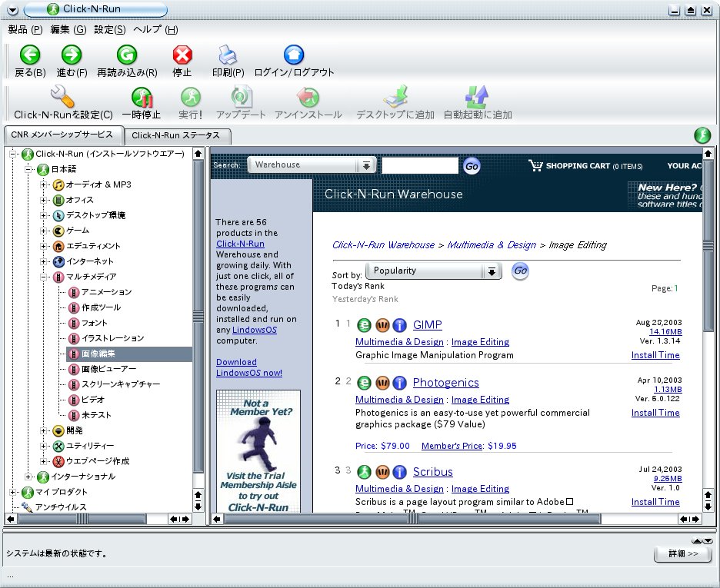Click Photogenics' blue info icon

pos(399,383)
